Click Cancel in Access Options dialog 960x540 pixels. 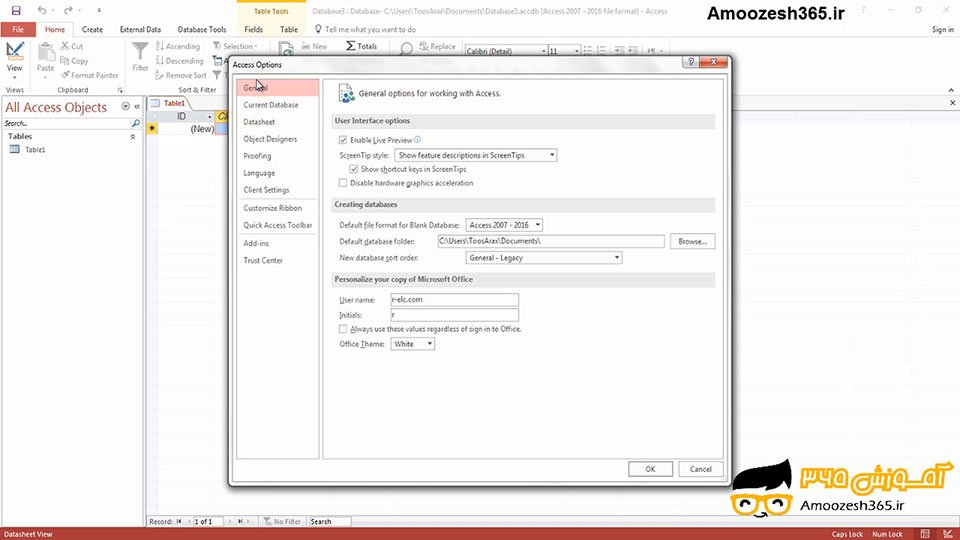pyautogui.click(x=700, y=469)
